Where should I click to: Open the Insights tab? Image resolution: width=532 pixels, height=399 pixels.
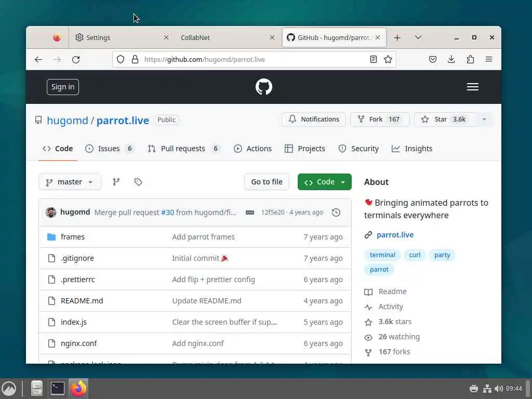click(412, 149)
